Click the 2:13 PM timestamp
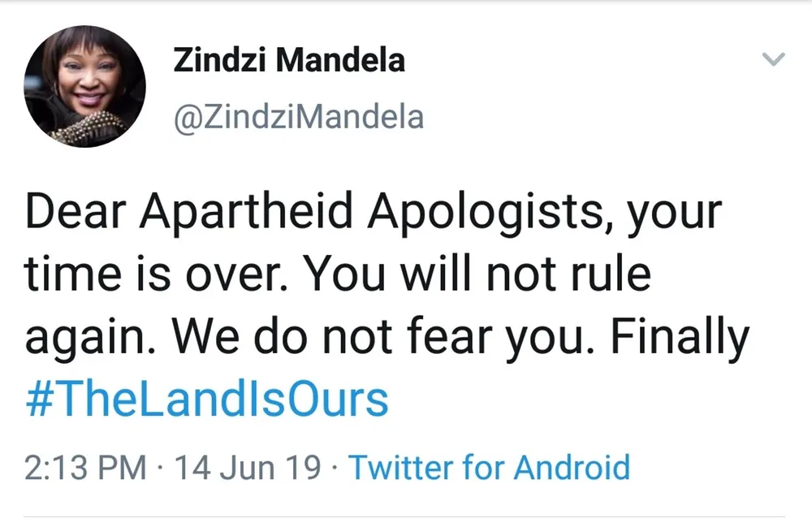The height and width of the screenshot is (527, 812). pos(85,469)
